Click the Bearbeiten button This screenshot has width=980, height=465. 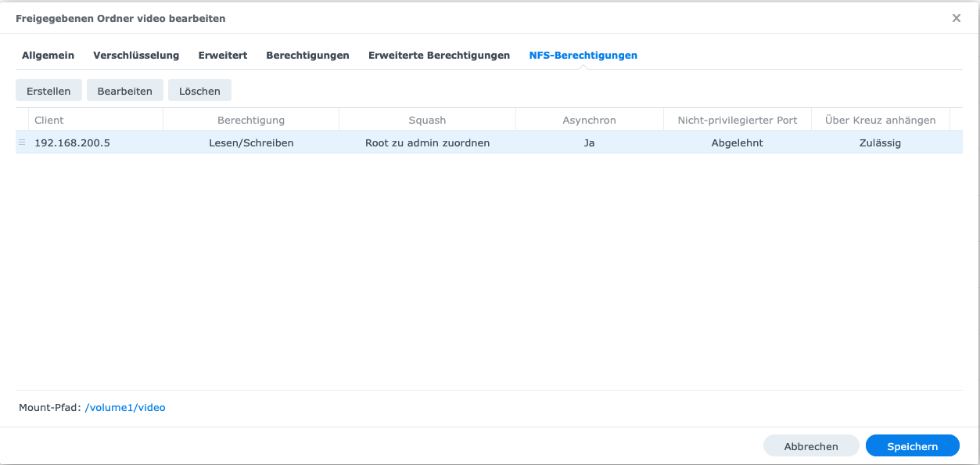pyautogui.click(x=125, y=91)
